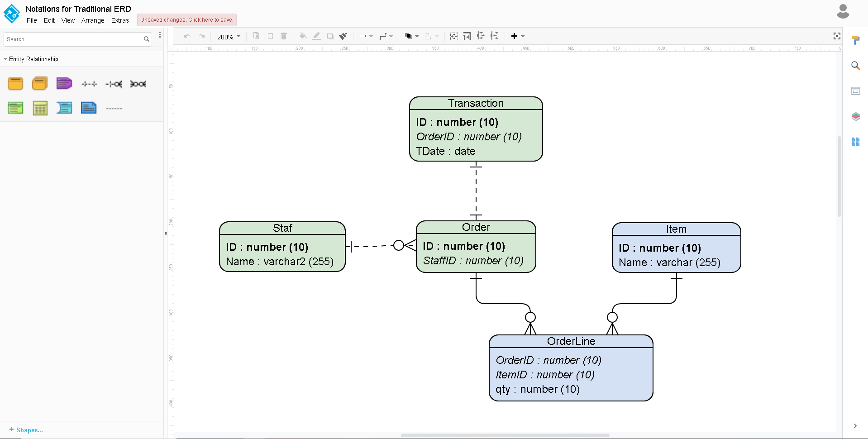The width and height of the screenshot is (868, 439).
Task: Open the Layers panel
Action: (x=856, y=116)
